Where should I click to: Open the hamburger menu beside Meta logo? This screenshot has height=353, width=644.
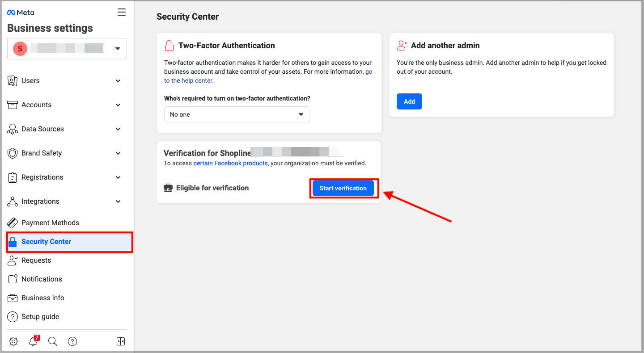tap(122, 12)
